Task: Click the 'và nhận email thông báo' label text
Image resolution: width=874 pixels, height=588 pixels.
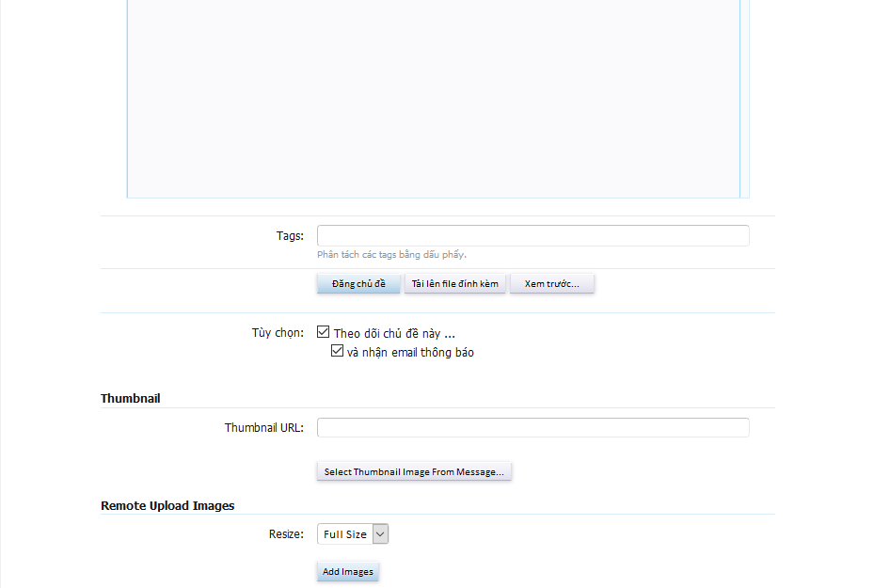Action: point(410,353)
